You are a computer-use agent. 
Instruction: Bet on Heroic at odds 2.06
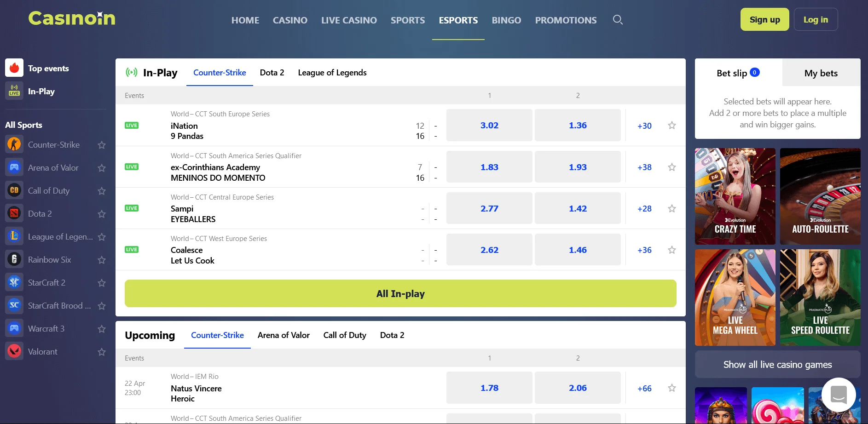pos(578,388)
